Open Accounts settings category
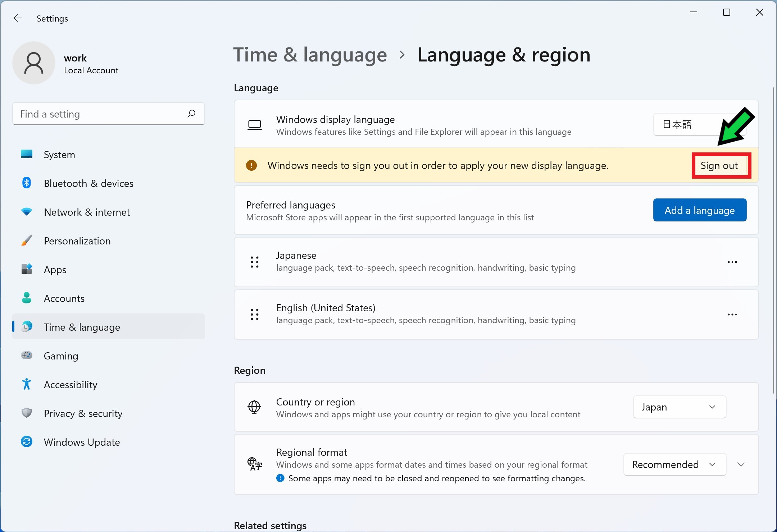 109,298
